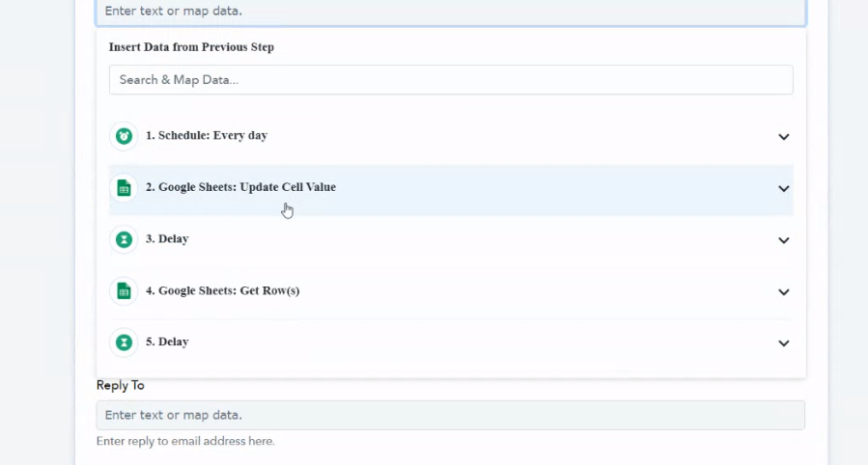Click the Reply To field label
This screenshot has width=868, height=465.
coord(120,385)
